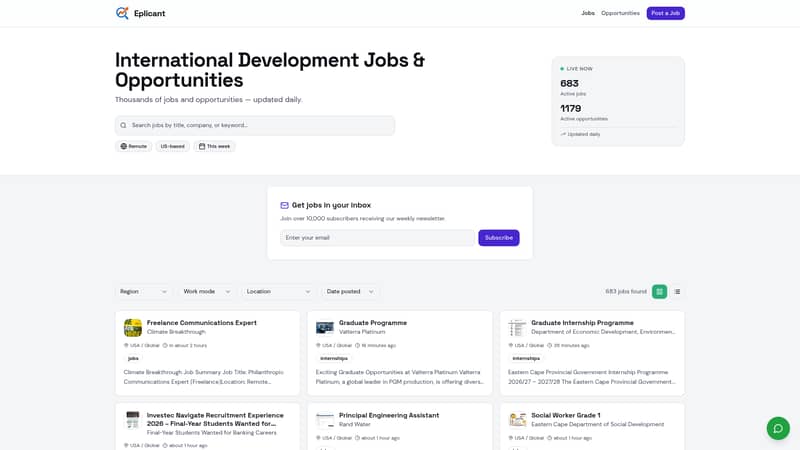Open the Opportunities nav item
Screen dimensions: 800x450
(620, 13)
